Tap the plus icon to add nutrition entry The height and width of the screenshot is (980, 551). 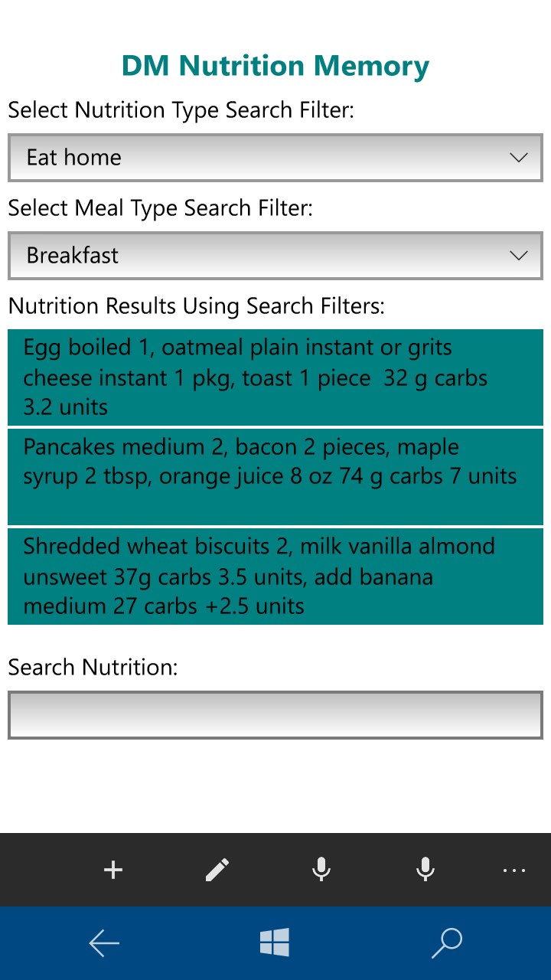tap(112, 869)
